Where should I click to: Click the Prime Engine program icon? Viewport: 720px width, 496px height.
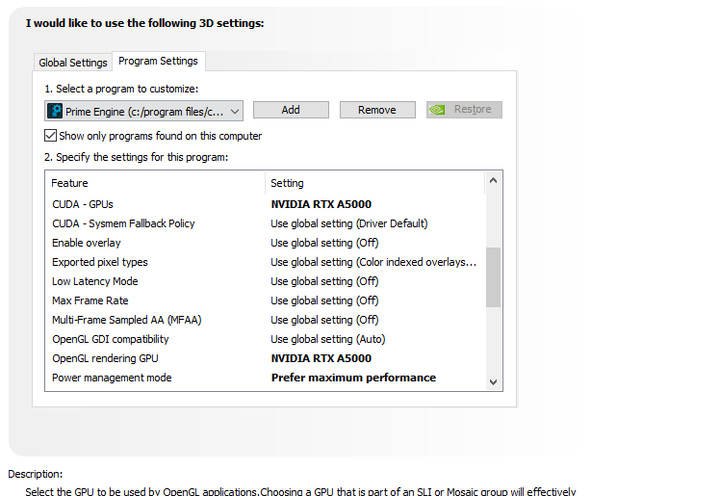click(x=55, y=111)
